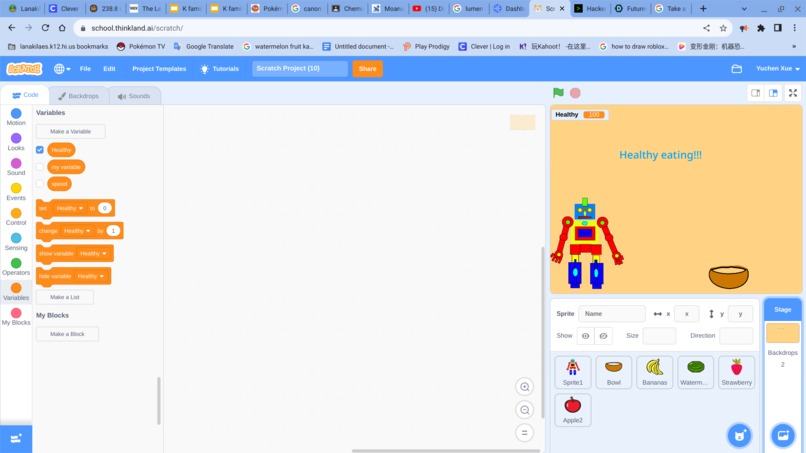Open the Sound blocks category
806x453 pixels.
point(16,167)
